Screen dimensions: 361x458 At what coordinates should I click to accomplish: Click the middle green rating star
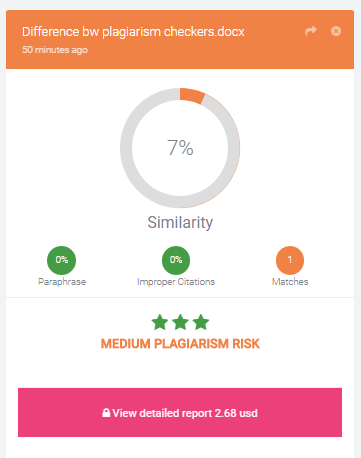coord(180,322)
